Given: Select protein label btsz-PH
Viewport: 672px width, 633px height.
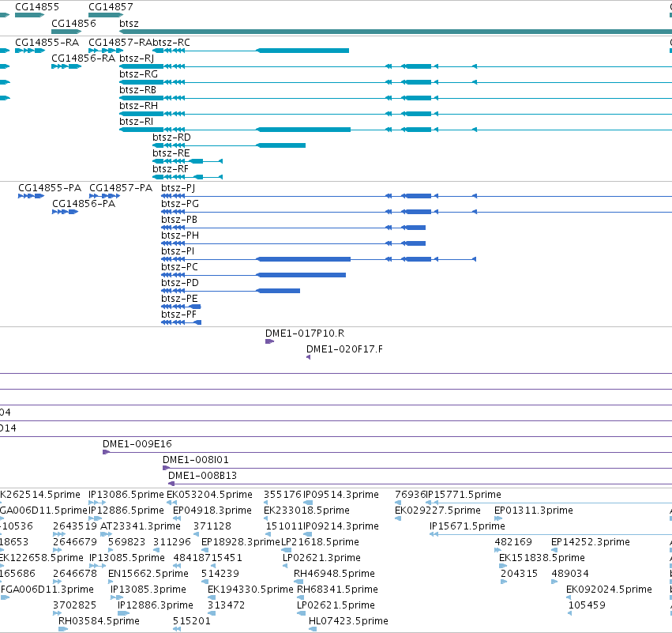Looking at the screenshot, I should tap(180, 235).
